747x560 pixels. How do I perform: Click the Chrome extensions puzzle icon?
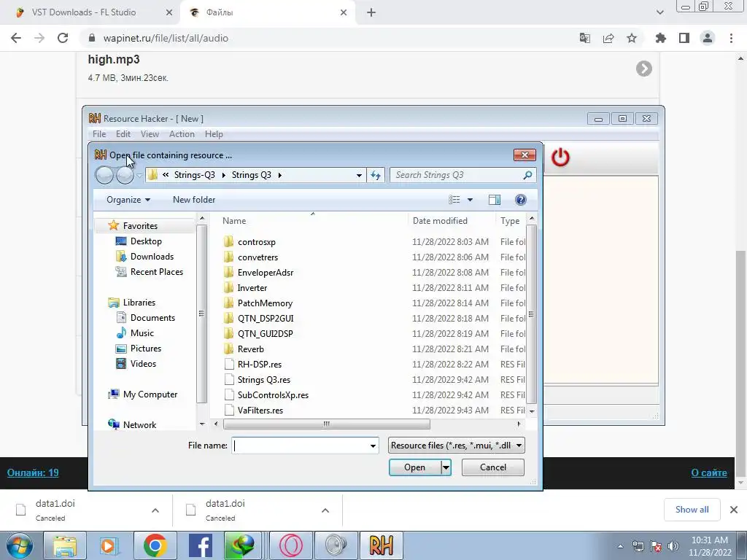point(660,38)
